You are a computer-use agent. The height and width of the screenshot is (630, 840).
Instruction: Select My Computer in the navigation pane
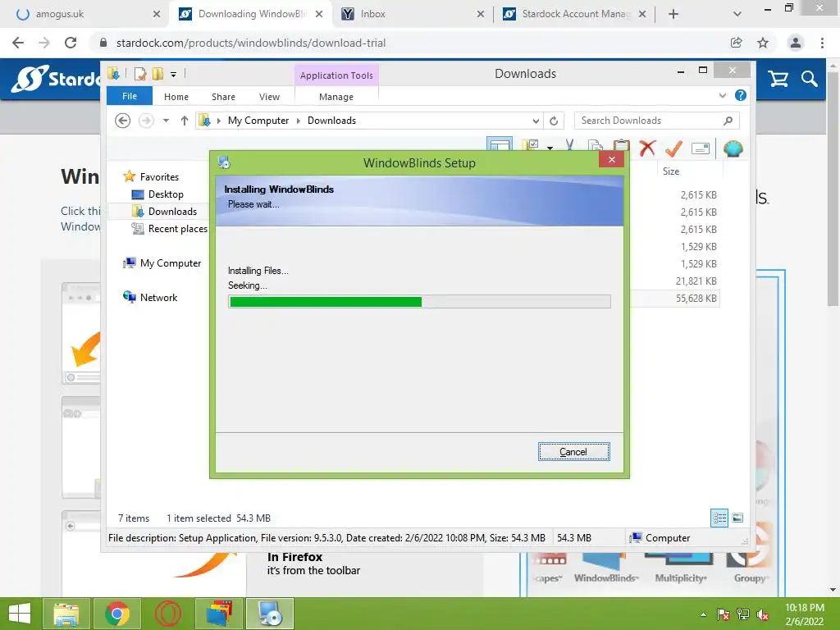pos(171,263)
